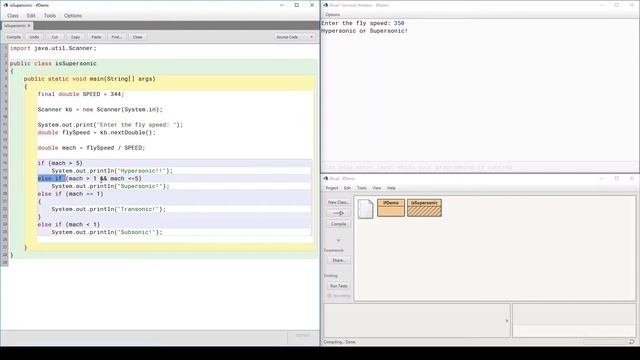This screenshot has height=360, width=640.
Task: Click the Hypersonic println code line
Action: pyautogui.click(x=112, y=171)
